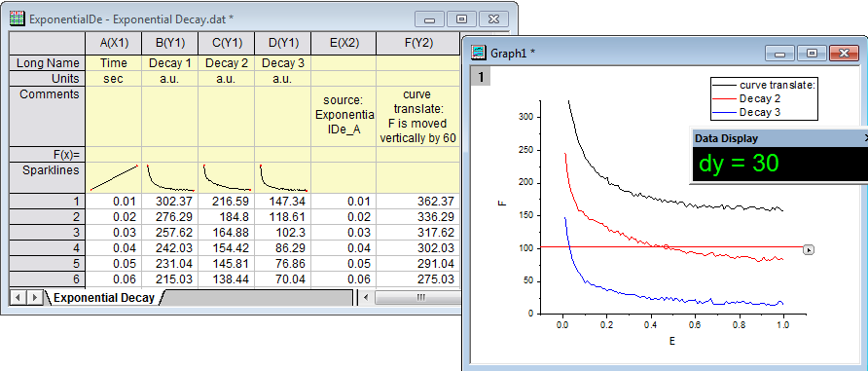Select column header F(Y2)
The width and height of the screenshot is (868, 371).
pyautogui.click(x=418, y=43)
